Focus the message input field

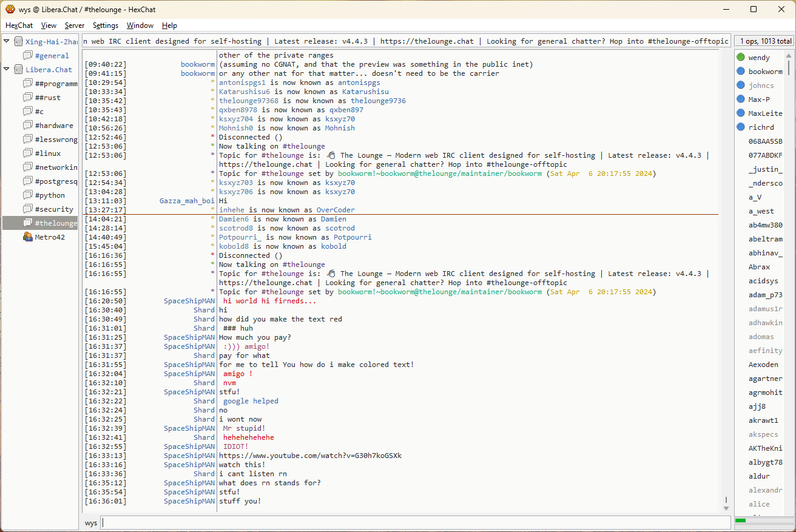pos(415,523)
